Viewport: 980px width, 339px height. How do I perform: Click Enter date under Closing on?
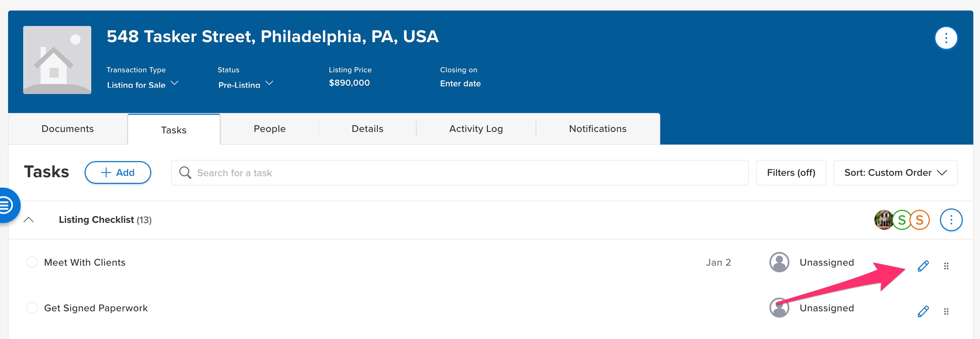pyautogui.click(x=460, y=84)
